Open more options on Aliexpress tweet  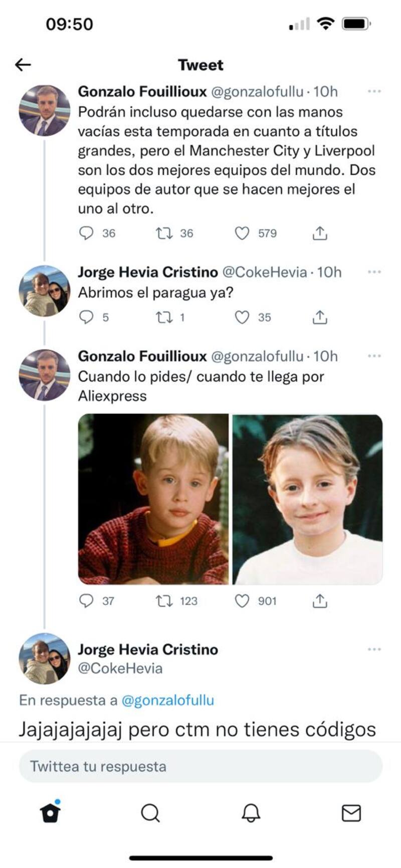point(374,356)
